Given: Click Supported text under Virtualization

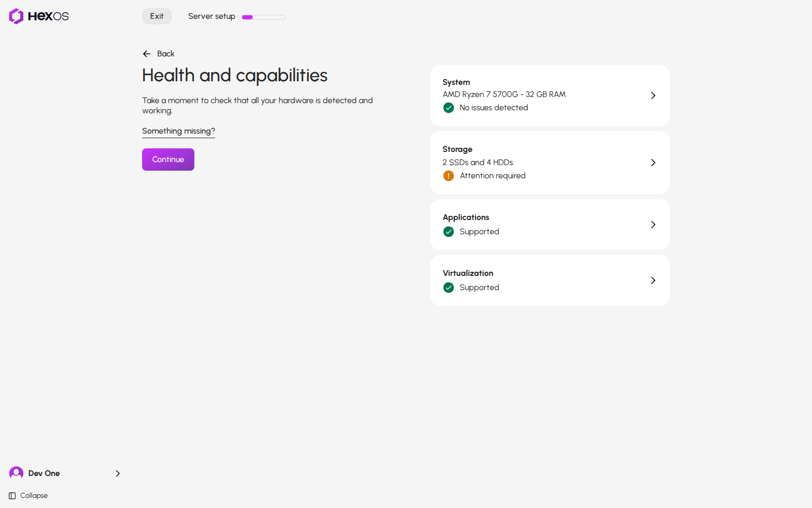Looking at the screenshot, I should coord(480,288).
